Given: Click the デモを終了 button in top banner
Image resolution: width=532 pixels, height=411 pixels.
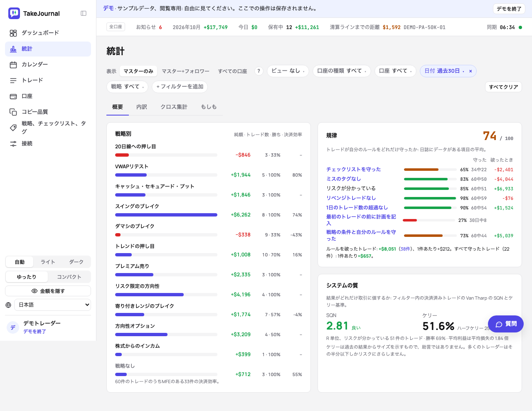Looking at the screenshot, I should pyautogui.click(x=509, y=9).
